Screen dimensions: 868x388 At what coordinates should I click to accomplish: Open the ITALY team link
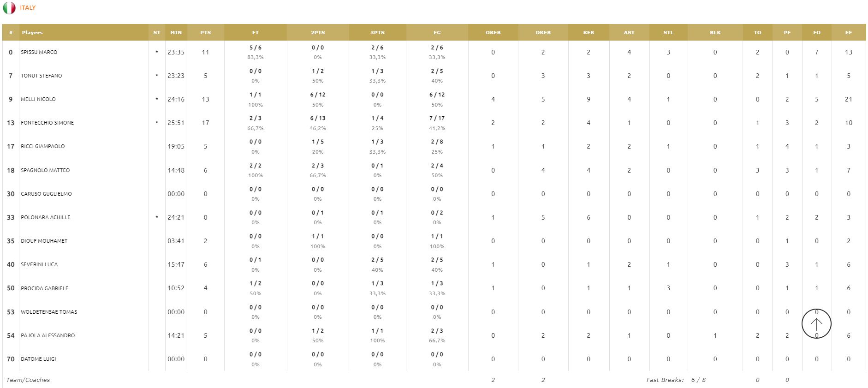(x=28, y=8)
